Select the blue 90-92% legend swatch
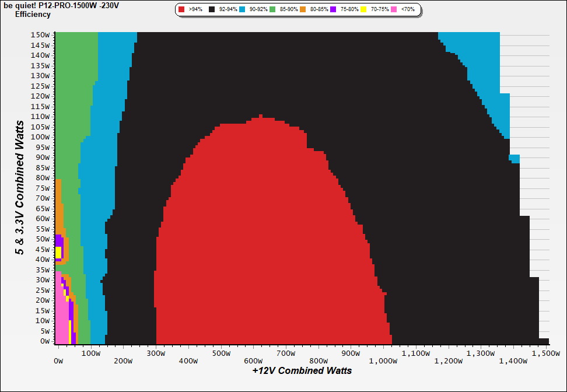 243,10
